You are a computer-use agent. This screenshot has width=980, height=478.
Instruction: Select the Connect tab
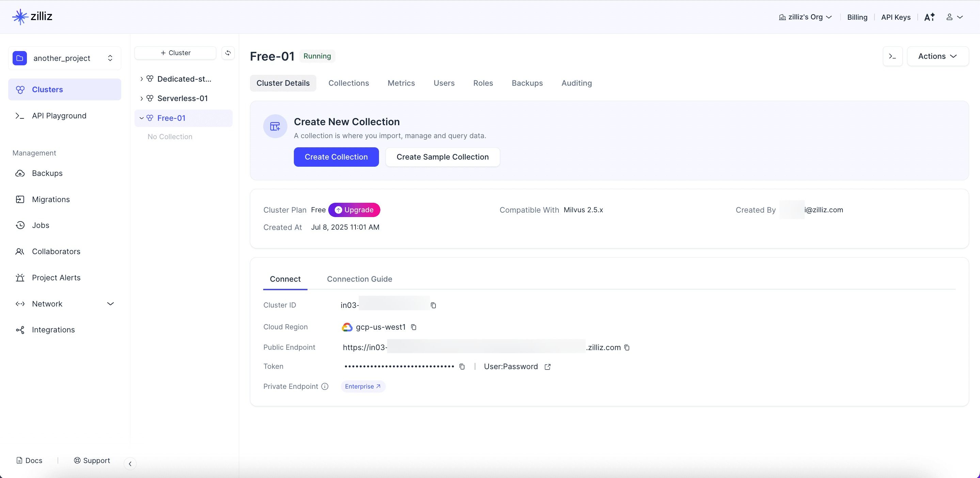[285, 279]
